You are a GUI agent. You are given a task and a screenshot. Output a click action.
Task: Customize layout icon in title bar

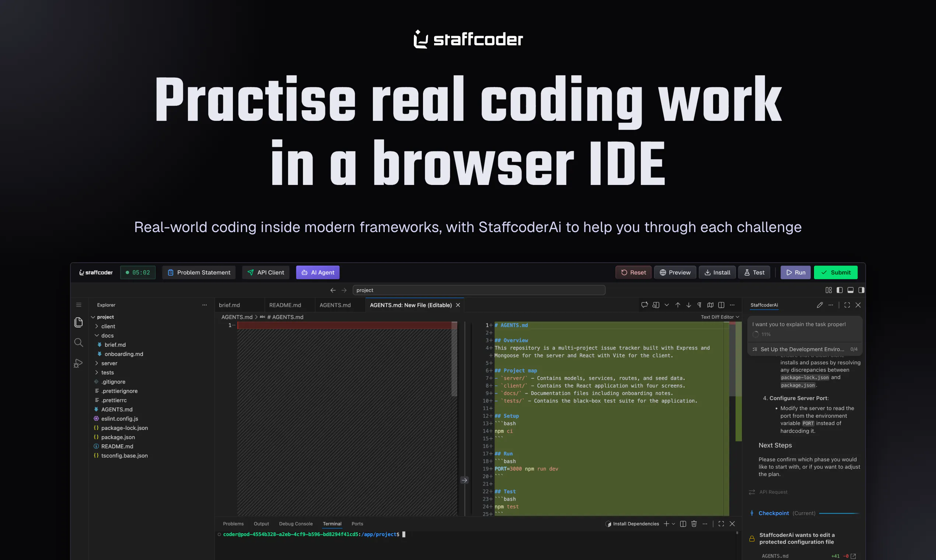829,290
